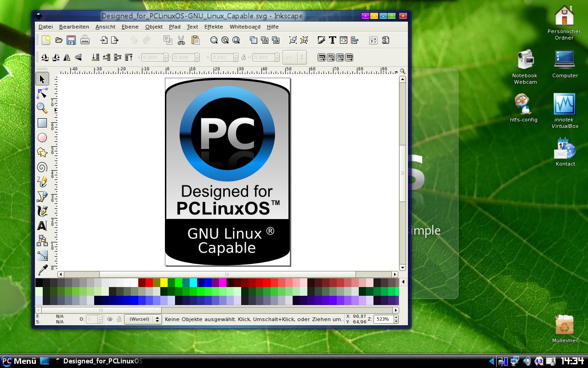Viewport: 588px width, 368px height.
Task: Select the Connector tool
Action: tap(42, 241)
